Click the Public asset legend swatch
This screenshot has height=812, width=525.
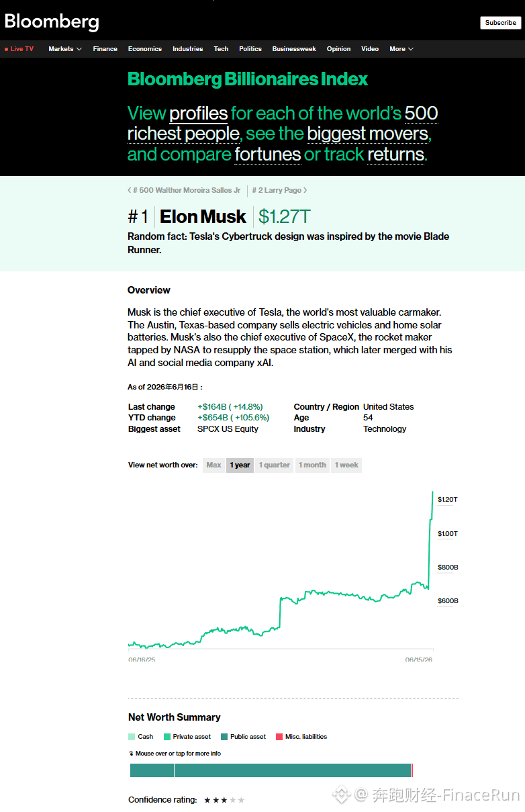click(x=225, y=737)
